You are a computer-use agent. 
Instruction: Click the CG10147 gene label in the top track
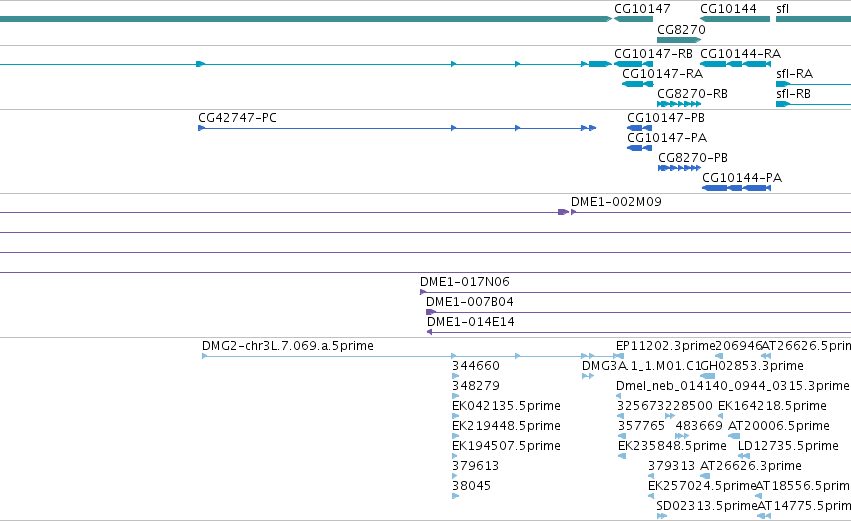pos(642,9)
